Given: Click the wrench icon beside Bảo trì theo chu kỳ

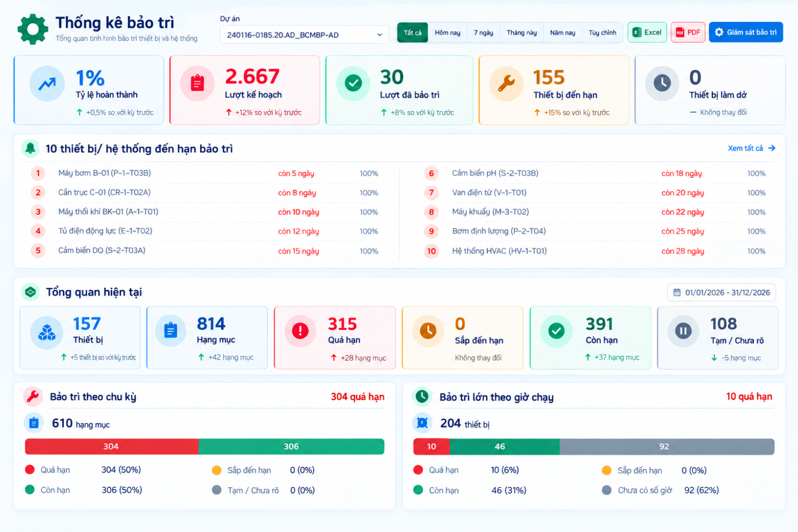Looking at the screenshot, I should (33, 396).
